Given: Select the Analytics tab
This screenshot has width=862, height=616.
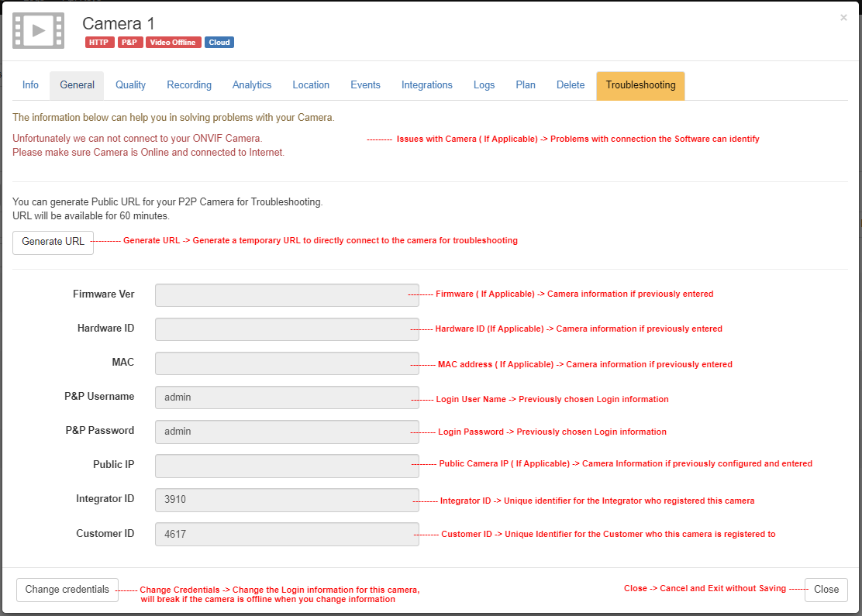Looking at the screenshot, I should (252, 85).
